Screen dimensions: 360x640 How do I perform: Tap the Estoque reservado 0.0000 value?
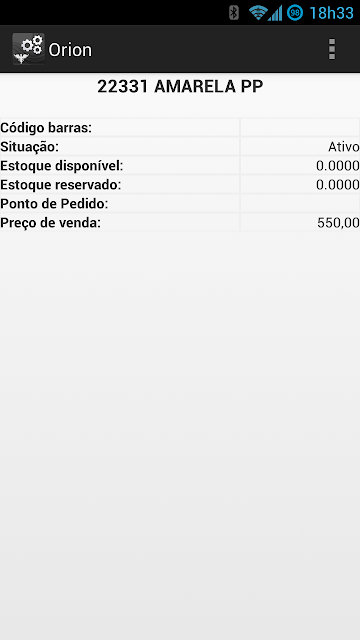click(338, 184)
